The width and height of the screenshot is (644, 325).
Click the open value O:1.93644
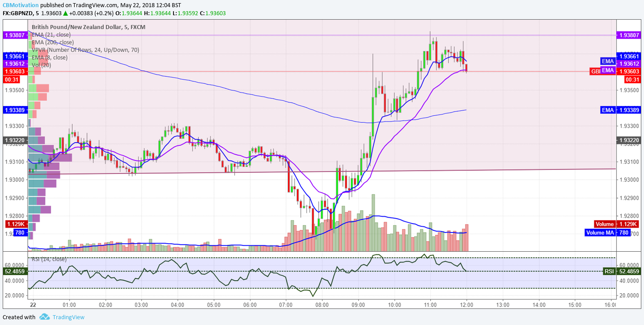coord(130,13)
